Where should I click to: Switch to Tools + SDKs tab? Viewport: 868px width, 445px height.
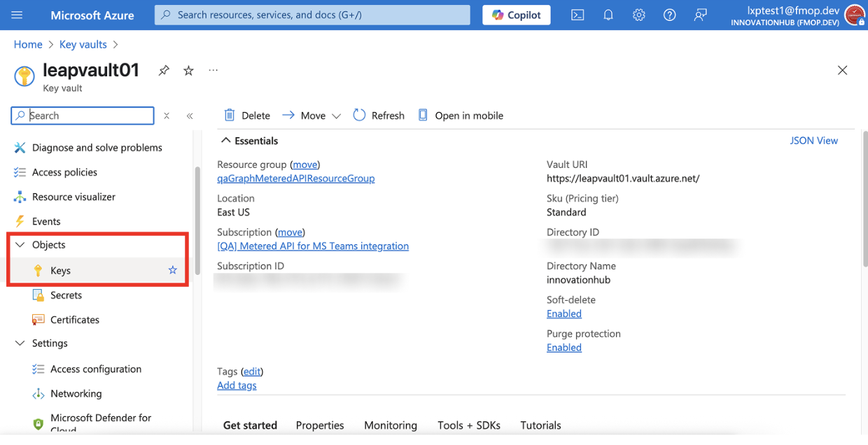click(469, 425)
